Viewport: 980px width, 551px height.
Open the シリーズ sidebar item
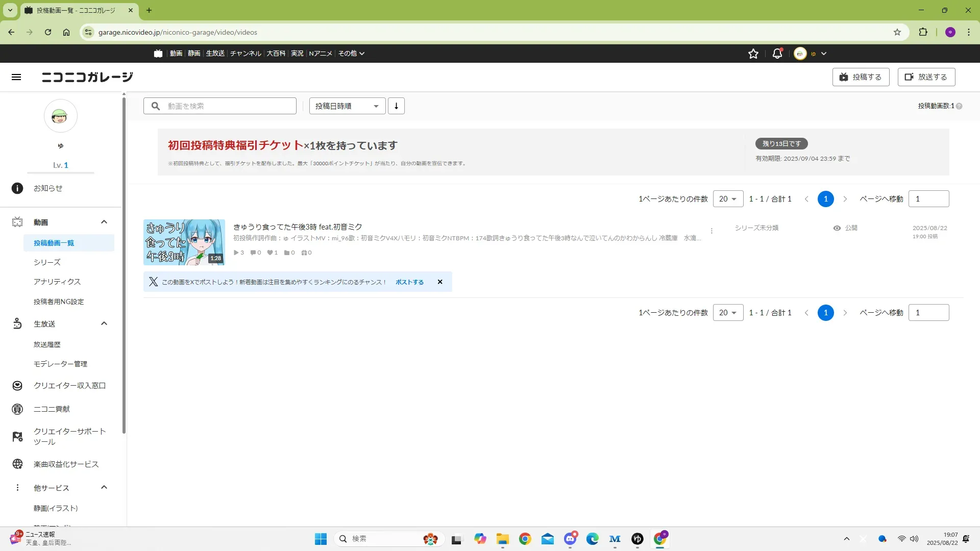coord(47,262)
